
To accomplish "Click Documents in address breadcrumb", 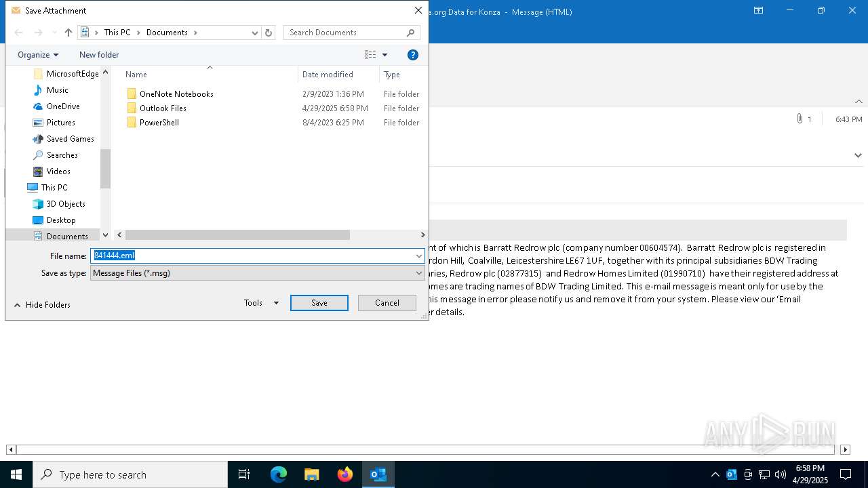I will [167, 33].
